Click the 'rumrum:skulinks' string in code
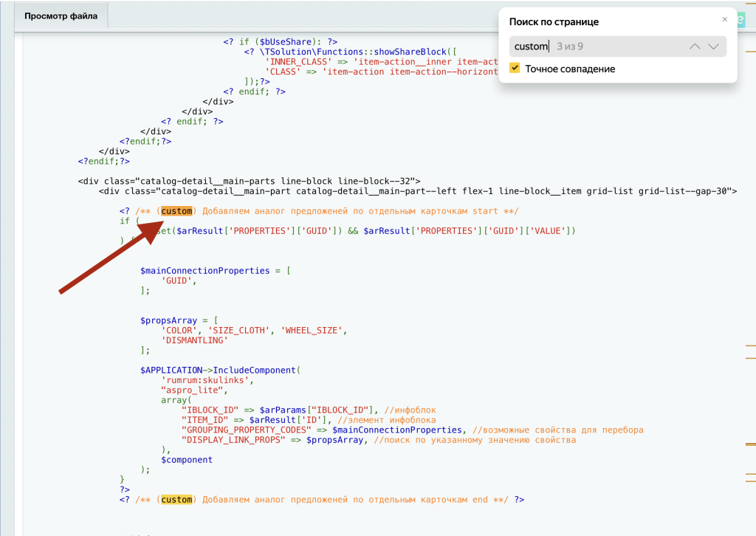Screen dimensions: 756x536 [x=207, y=380]
